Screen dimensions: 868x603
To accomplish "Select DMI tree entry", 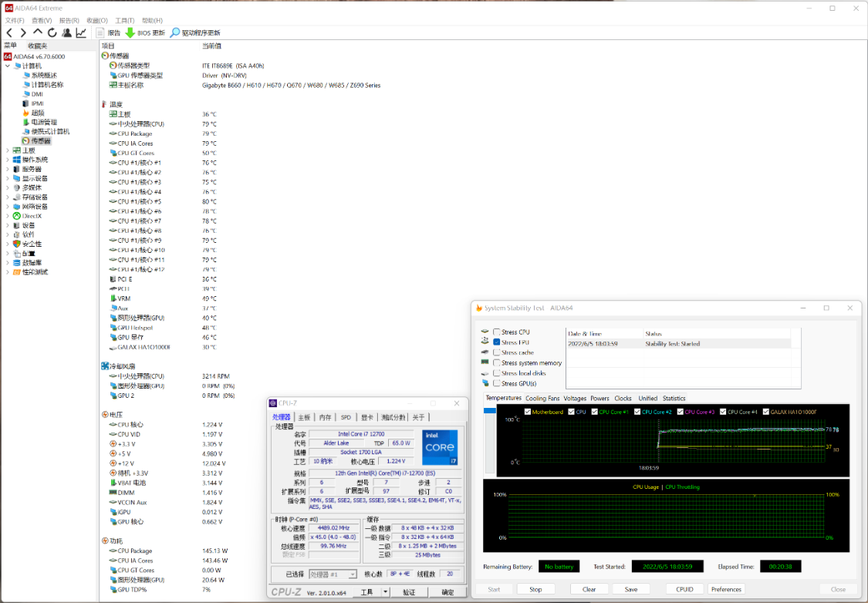I will [32, 94].
